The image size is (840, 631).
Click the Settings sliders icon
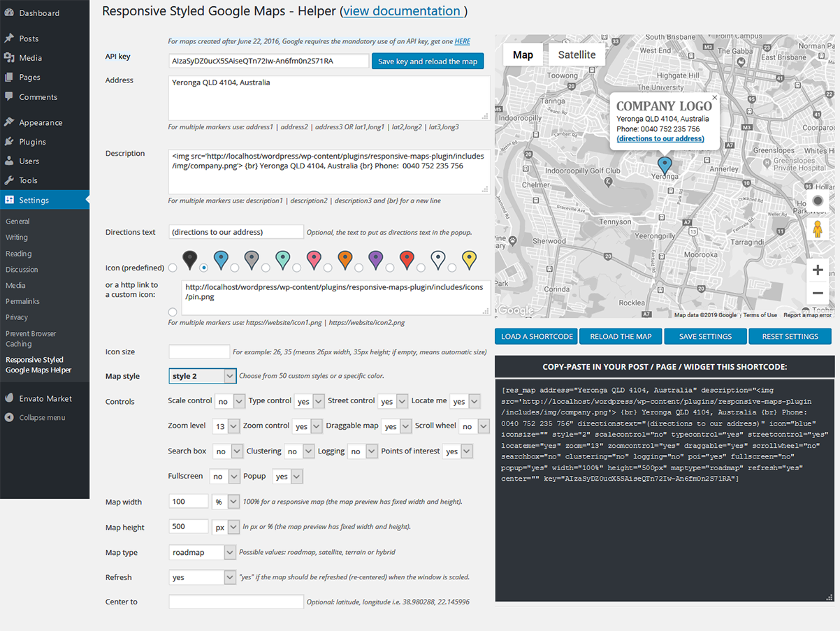point(9,200)
